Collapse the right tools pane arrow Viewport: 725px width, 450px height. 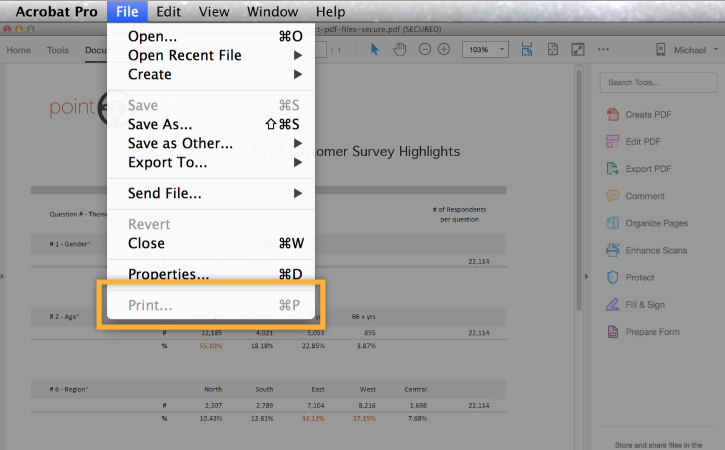587,277
